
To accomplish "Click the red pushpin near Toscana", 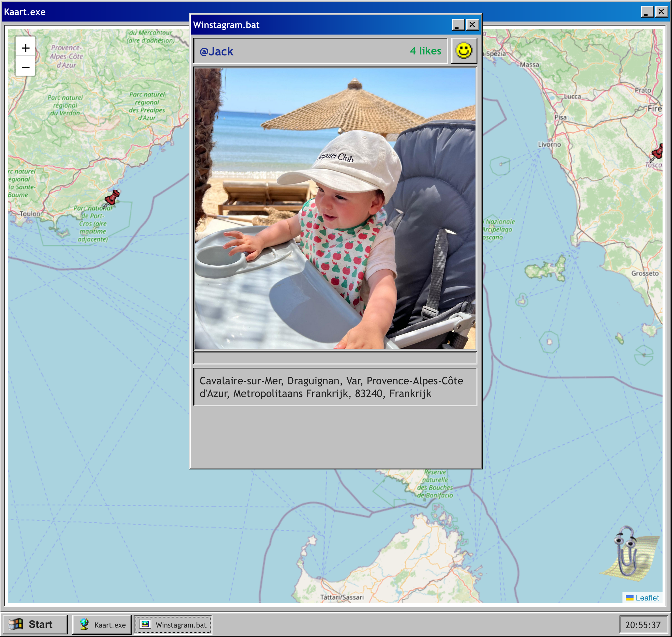I will click(x=658, y=152).
